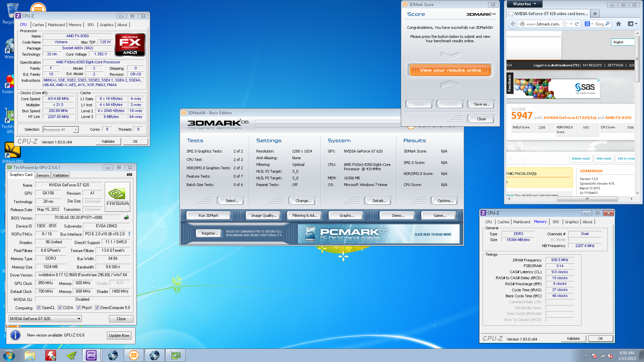Click Validate in the top CPU-Z window
Viewport: 644px width, 362px height.
pos(108,141)
